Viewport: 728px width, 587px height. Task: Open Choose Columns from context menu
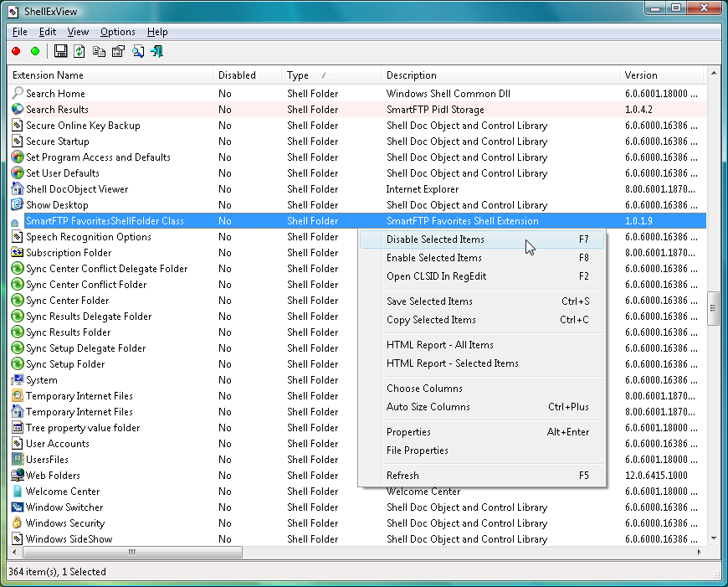coord(482,388)
